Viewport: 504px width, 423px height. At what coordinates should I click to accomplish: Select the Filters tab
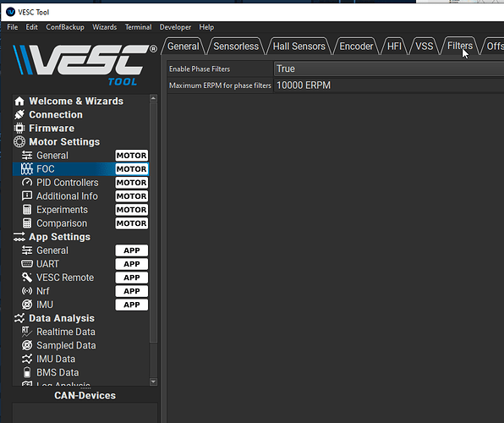point(460,46)
